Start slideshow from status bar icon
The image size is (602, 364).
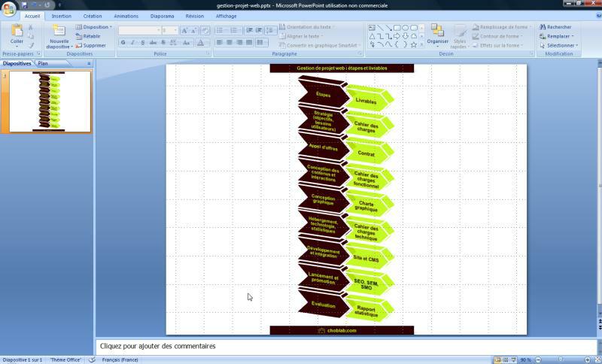[514, 359]
